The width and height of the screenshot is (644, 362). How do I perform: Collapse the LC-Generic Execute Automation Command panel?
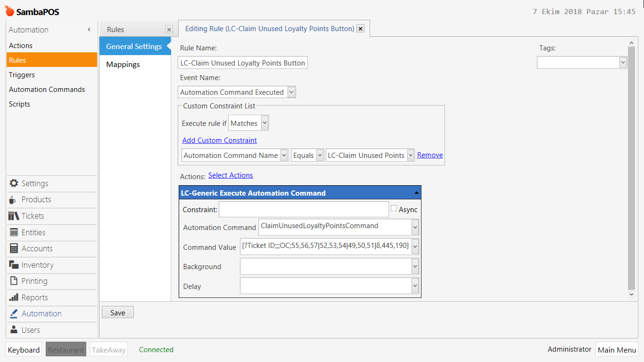point(416,193)
